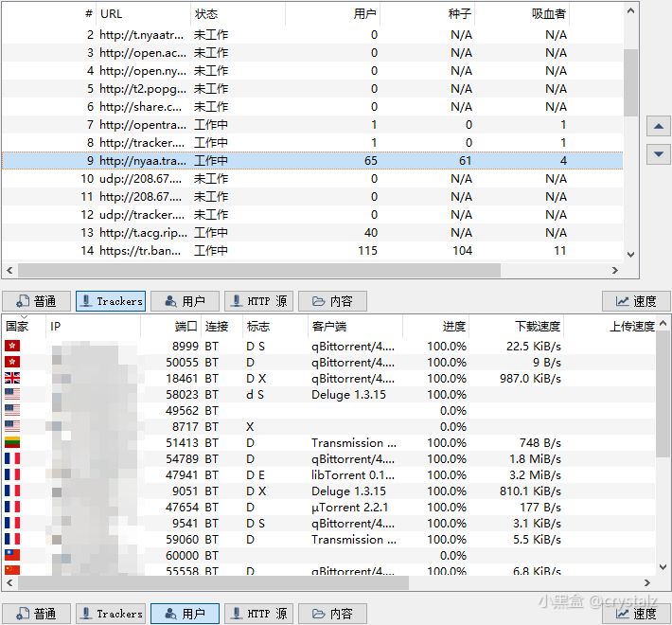Switch to 用户 tab in upper tab bar
Image resolution: width=672 pixels, height=625 pixels.
(185, 301)
